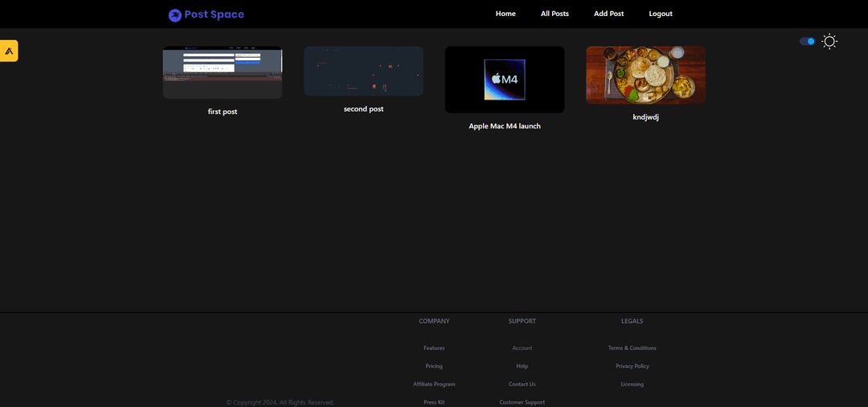
Task: Open the food platter 'kndjwdj' thumbnail
Action: pos(646,75)
